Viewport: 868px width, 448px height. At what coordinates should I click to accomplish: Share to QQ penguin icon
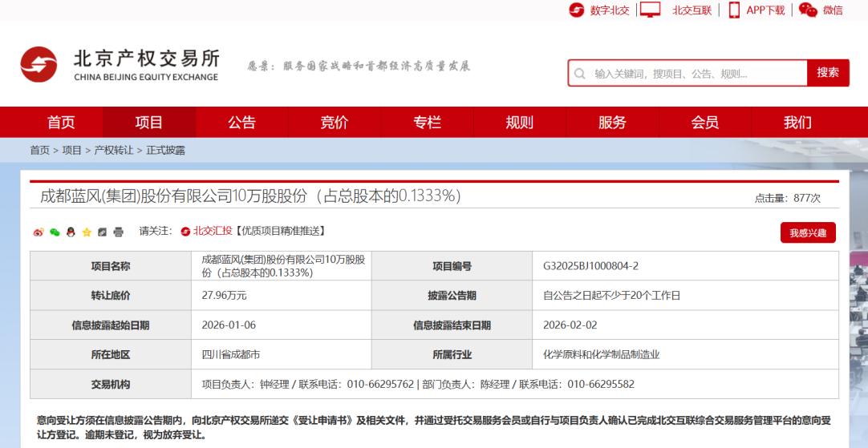click(x=71, y=232)
